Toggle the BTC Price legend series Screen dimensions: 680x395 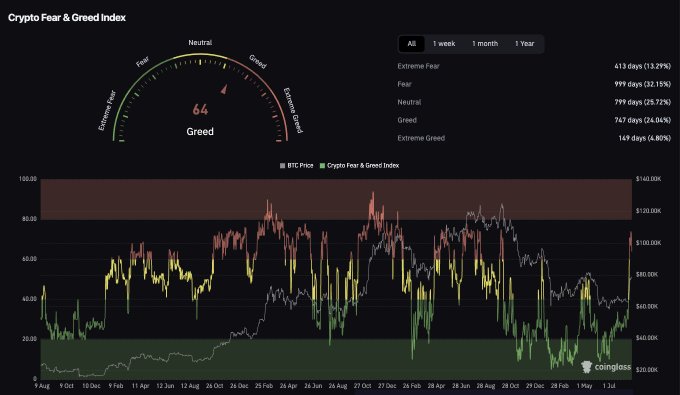click(297, 166)
